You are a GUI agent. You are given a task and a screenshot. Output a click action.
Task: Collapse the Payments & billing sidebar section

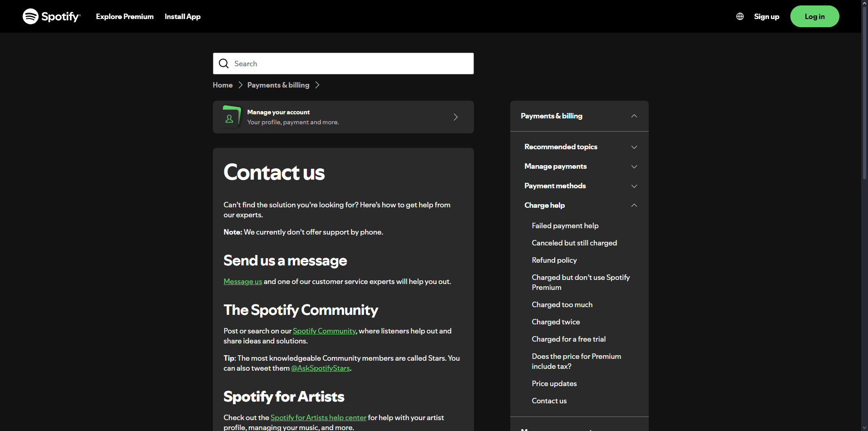pyautogui.click(x=634, y=116)
